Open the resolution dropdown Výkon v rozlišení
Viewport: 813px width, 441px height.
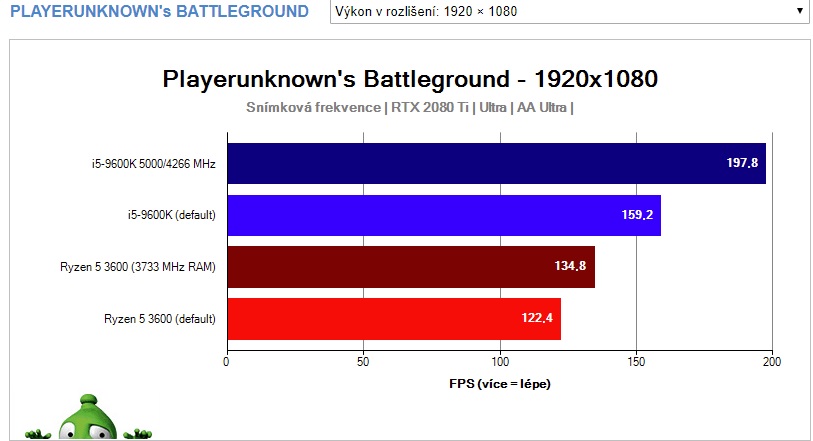pyautogui.click(x=569, y=11)
